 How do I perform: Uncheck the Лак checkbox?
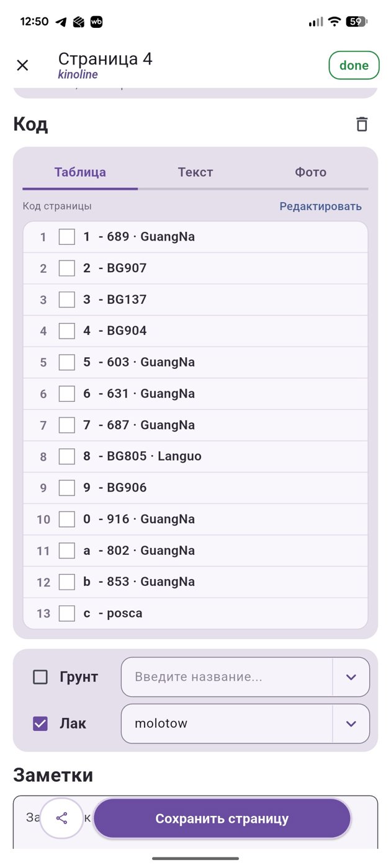[40, 724]
